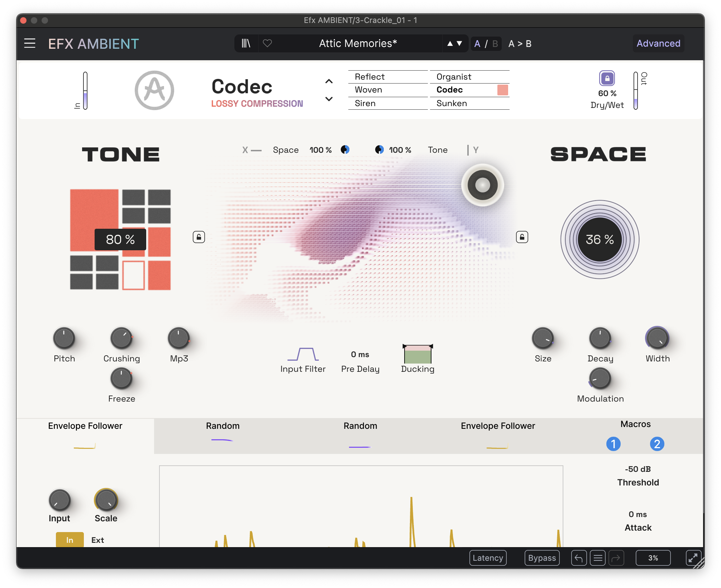Image resolution: width=721 pixels, height=588 pixels.
Task: Click the Arturia logo emblem
Action: [154, 90]
